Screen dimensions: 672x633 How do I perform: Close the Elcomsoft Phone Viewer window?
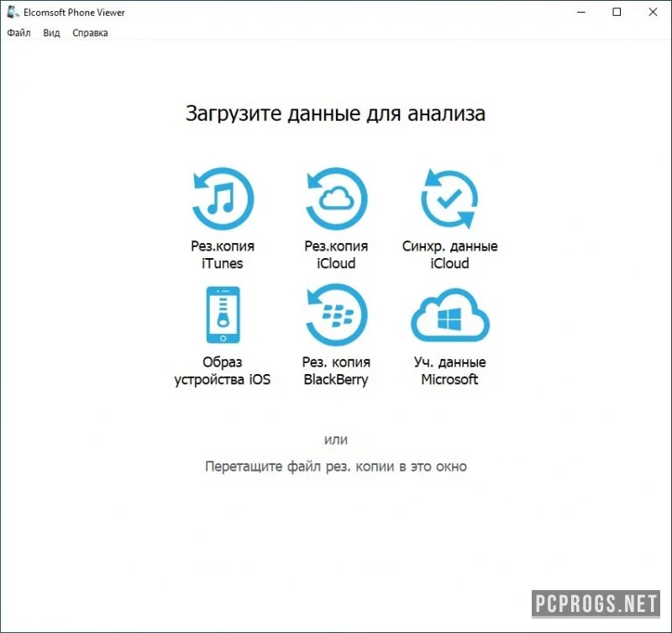[x=653, y=12]
